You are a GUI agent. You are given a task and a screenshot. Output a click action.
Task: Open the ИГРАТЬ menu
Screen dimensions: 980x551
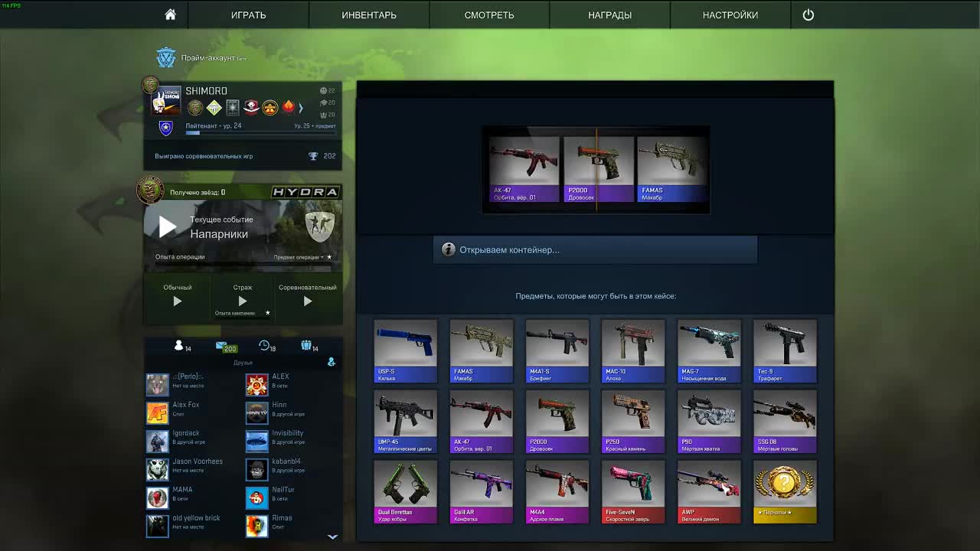[x=249, y=15]
